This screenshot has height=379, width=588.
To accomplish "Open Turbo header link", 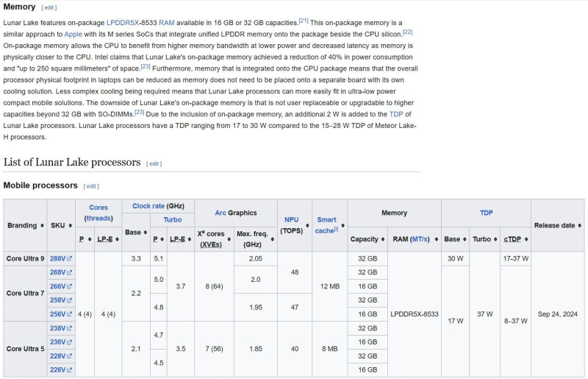I will (173, 220).
